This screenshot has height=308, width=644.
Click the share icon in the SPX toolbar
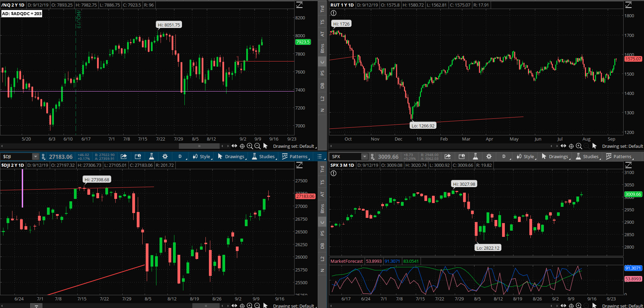(448, 156)
